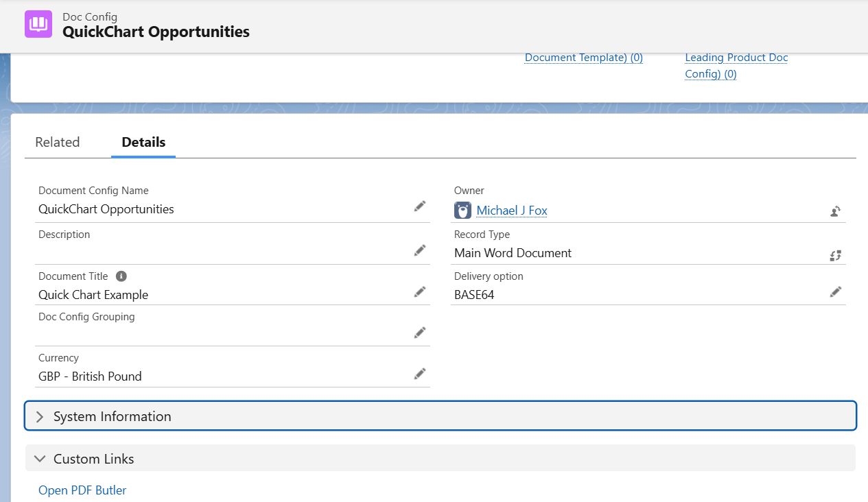This screenshot has width=868, height=502.
Task: Select the Details tab
Action: coord(143,142)
